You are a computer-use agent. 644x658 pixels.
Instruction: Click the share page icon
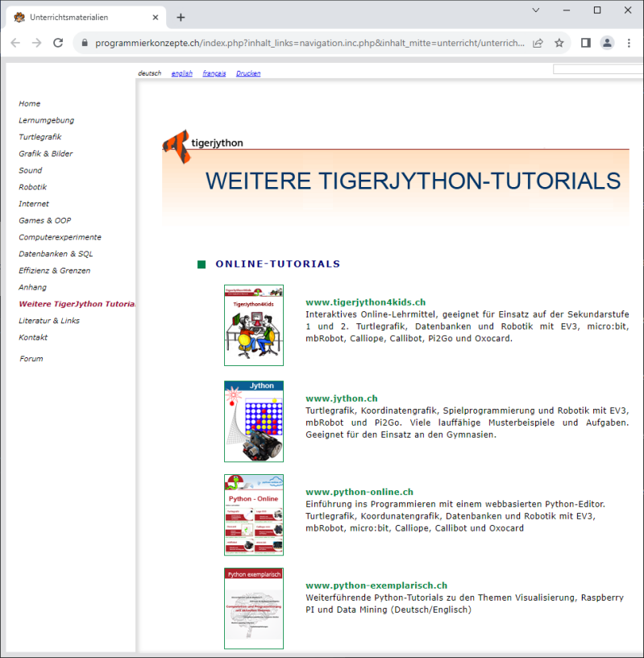(x=538, y=43)
